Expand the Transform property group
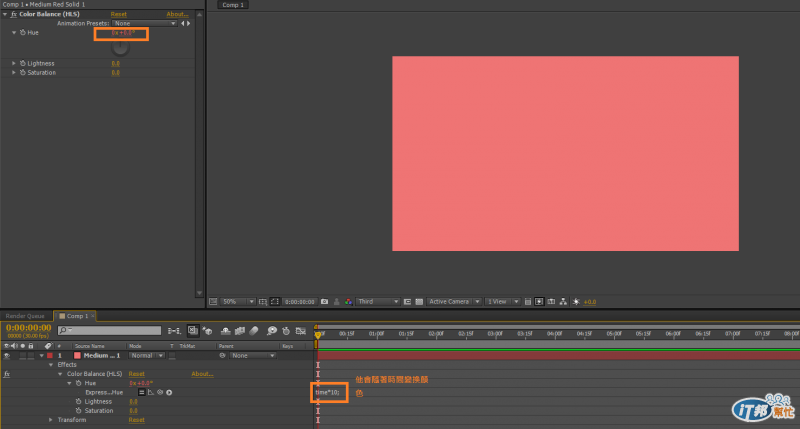Viewport: 800px width, 429px height. coord(51,420)
